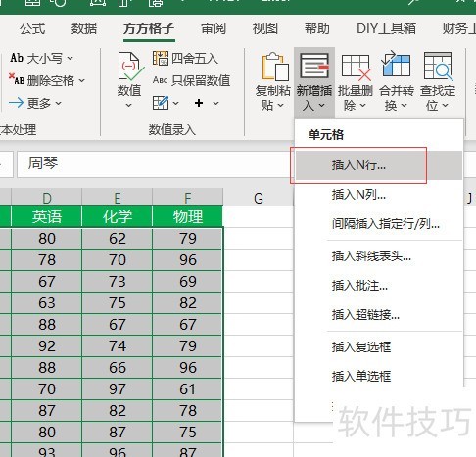Viewport: 476px width, 457px height.
Task: Click cell with value 63 in 英语
Action: click(x=47, y=303)
